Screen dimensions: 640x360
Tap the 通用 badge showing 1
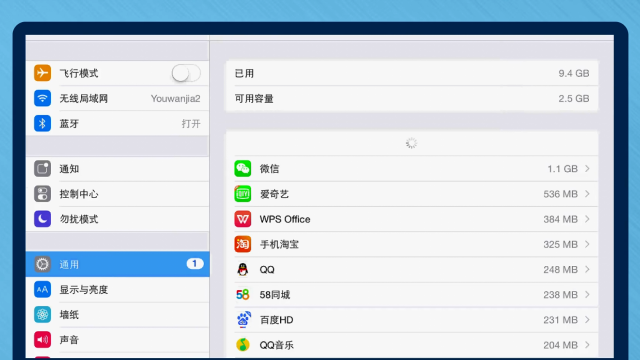(x=195, y=264)
